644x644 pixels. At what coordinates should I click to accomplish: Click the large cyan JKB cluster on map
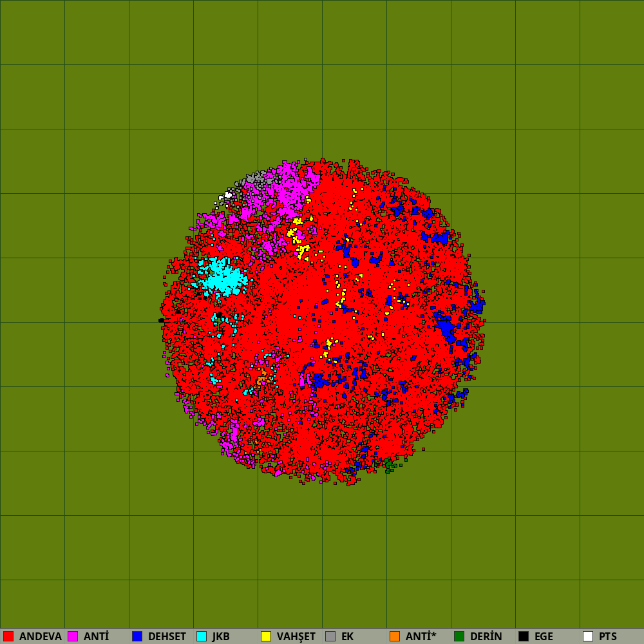pyautogui.click(x=223, y=278)
